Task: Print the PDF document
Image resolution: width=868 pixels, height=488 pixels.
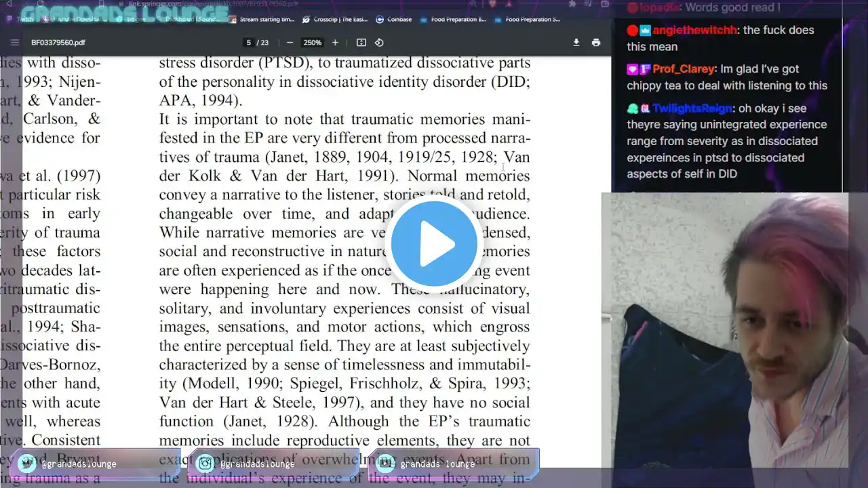Action: pos(595,43)
